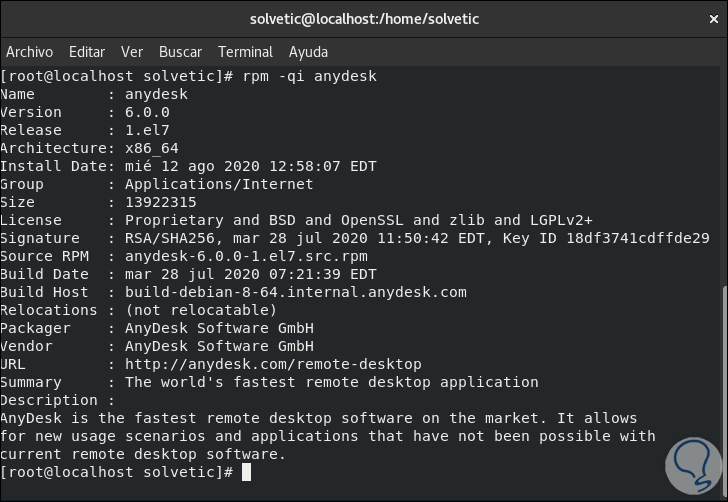Open the Ayuda menu
This screenshot has height=502, width=728.
click(308, 51)
